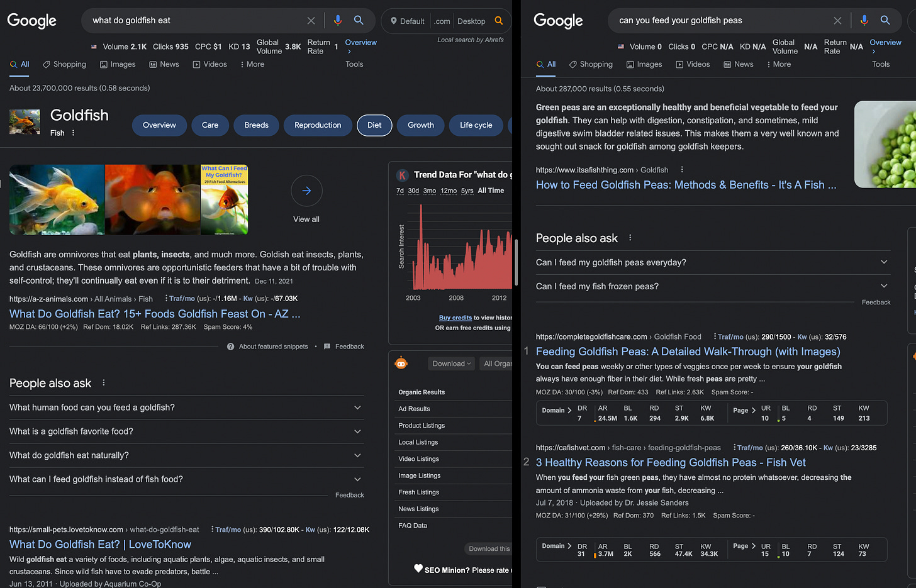The width and height of the screenshot is (916, 588).
Task: Expand 'Can I feed my goldfish peas everyday?'
Action: point(713,262)
